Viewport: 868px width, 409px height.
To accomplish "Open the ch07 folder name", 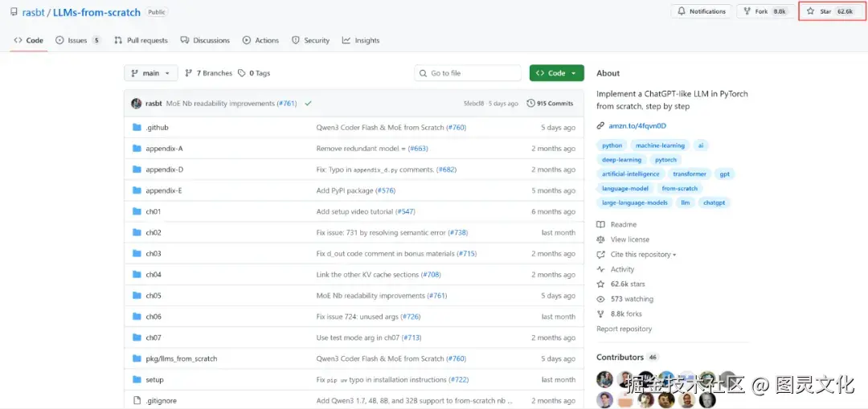I will pyautogui.click(x=154, y=337).
